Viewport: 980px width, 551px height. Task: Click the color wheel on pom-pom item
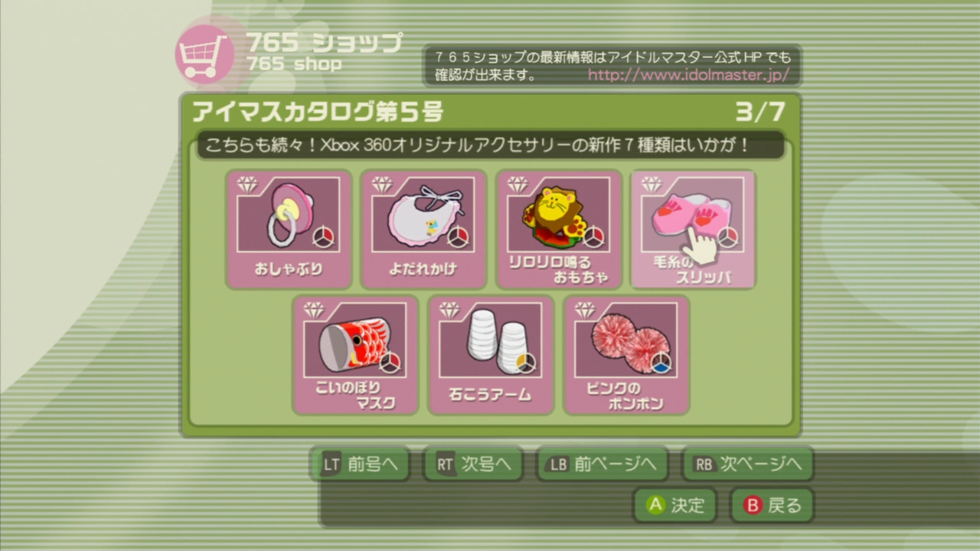point(661,364)
